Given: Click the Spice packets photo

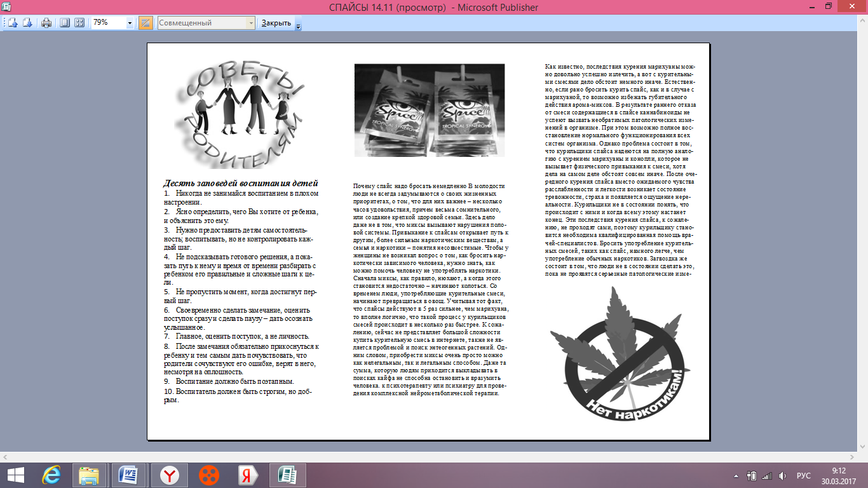Looking at the screenshot, I should point(429,110).
